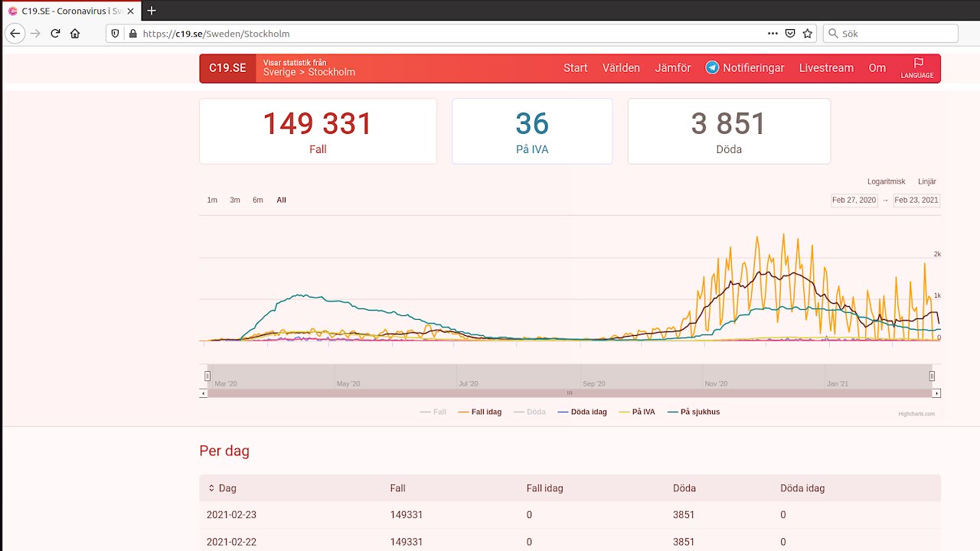This screenshot has width=980, height=551.
Task: Click Stockholm in the breadcrumb
Action: click(x=332, y=72)
